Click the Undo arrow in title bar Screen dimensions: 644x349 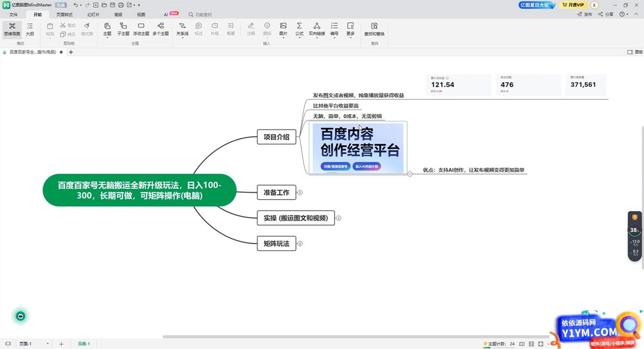pyautogui.click(x=76, y=5)
